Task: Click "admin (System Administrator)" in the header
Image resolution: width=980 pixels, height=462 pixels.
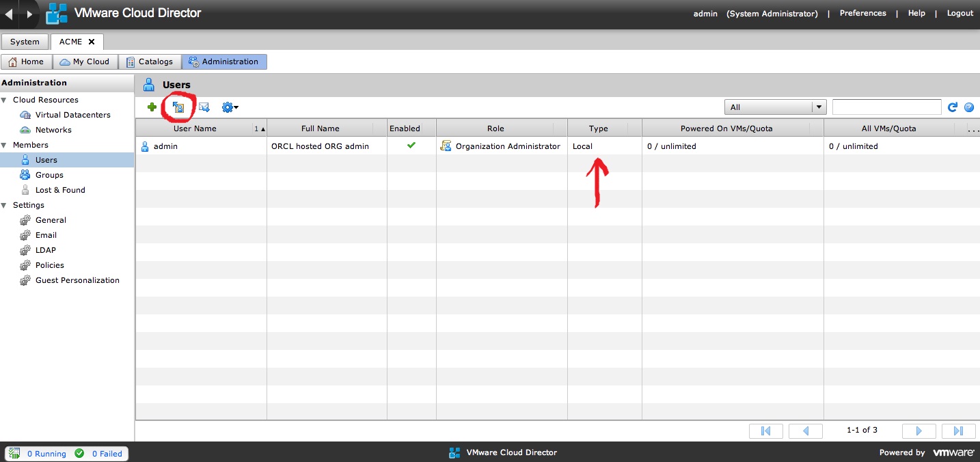Action: 755,14
